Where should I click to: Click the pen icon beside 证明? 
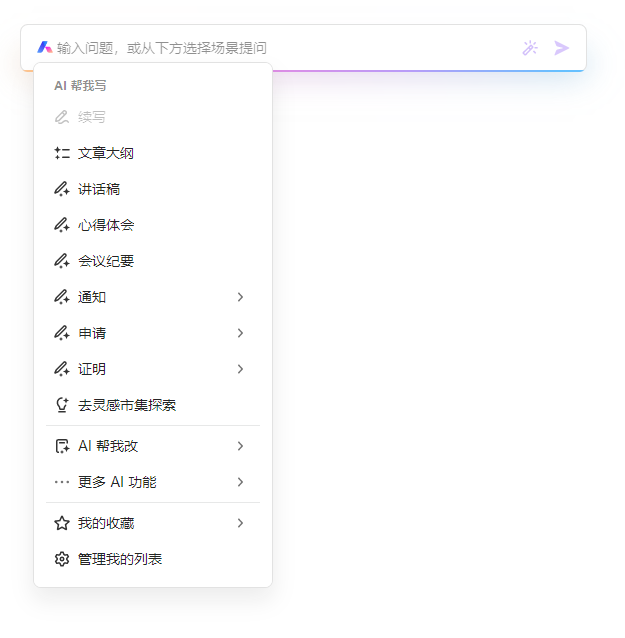pyautogui.click(x=62, y=369)
